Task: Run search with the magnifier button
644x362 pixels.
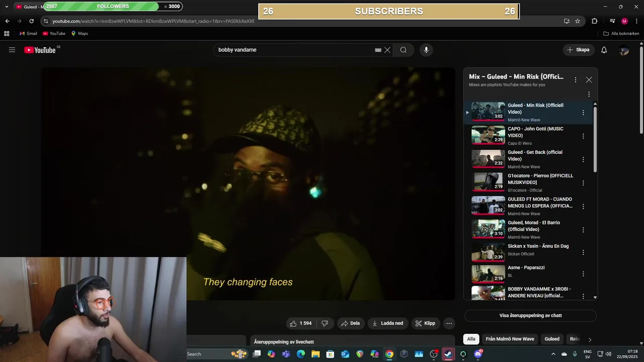Action: [x=404, y=50]
